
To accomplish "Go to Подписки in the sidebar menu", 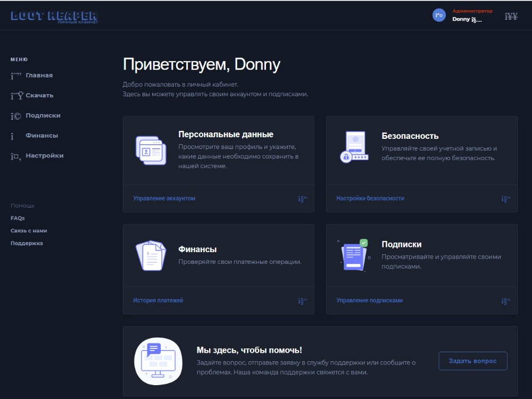I will tap(43, 116).
